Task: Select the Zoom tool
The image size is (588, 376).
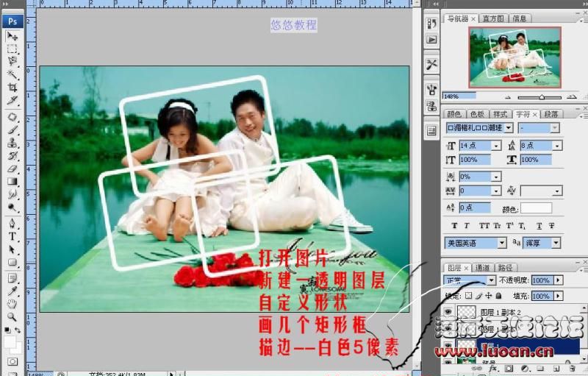Action: (x=12, y=316)
